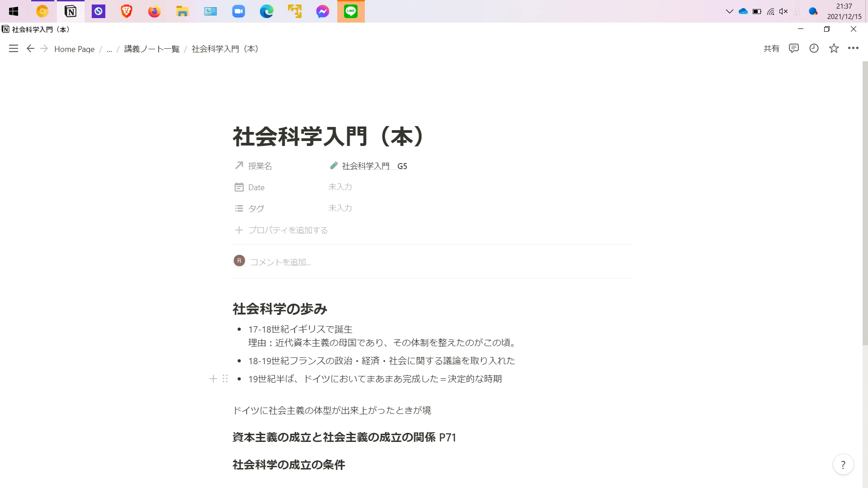Click the vertical scrollbar thumb
The height and width of the screenshot is (488, 868).
tap(865, 203)
